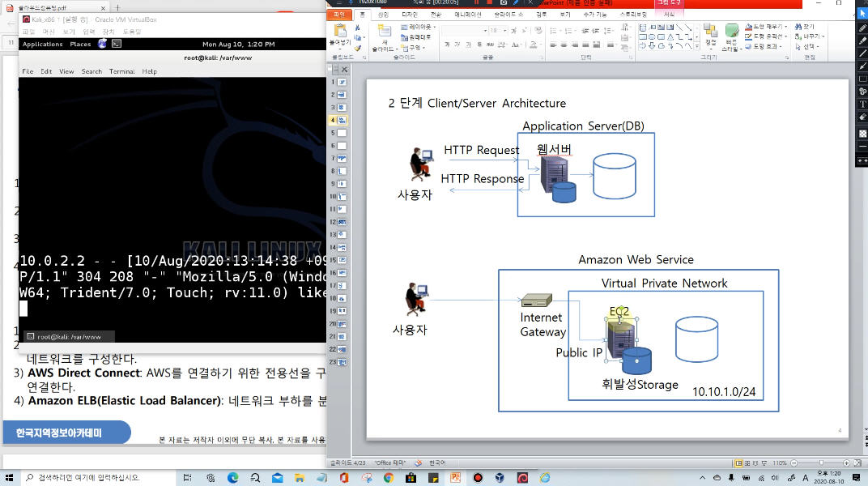The width and height of the screenshot is (868, 486).
Task: Open the Animations tab in PowerPoint
Action: 468,15
